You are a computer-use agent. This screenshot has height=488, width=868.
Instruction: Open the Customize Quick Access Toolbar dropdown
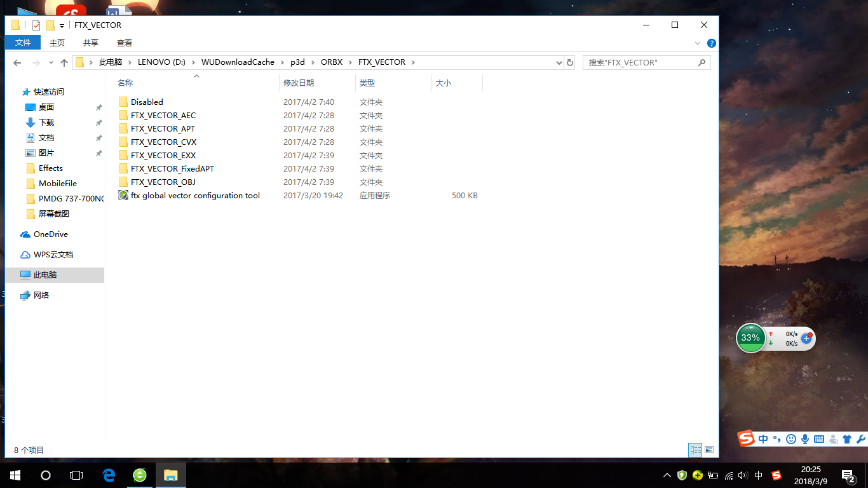[x=62, y=26]
